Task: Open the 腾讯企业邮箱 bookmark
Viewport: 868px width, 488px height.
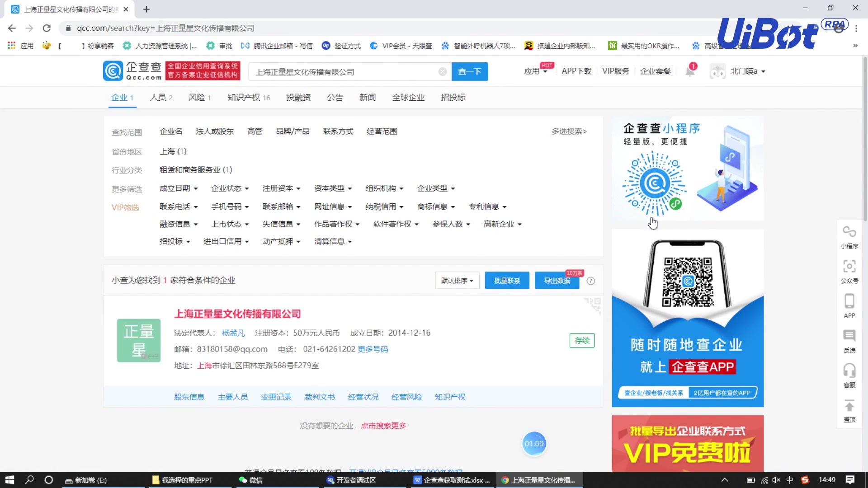Action: (277, 46)
